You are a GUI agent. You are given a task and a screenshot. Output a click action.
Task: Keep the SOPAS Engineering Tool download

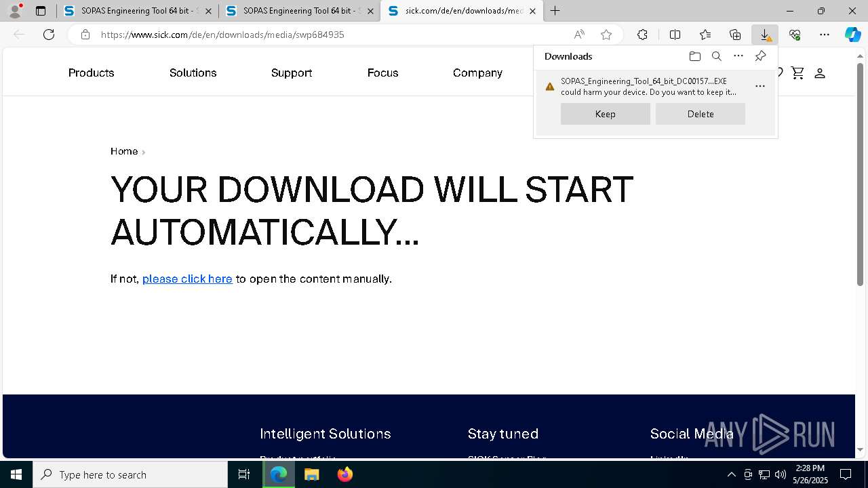pyautogui.click(x=606, y=114)
